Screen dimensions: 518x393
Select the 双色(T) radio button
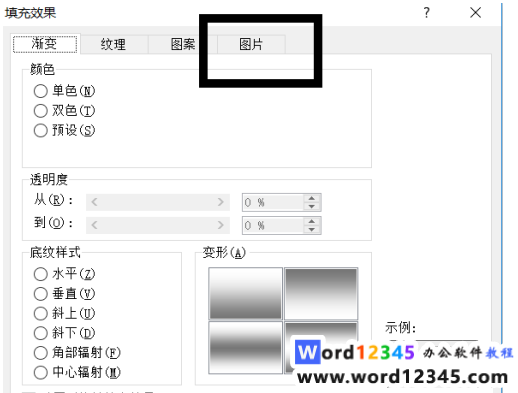point(40,111)
